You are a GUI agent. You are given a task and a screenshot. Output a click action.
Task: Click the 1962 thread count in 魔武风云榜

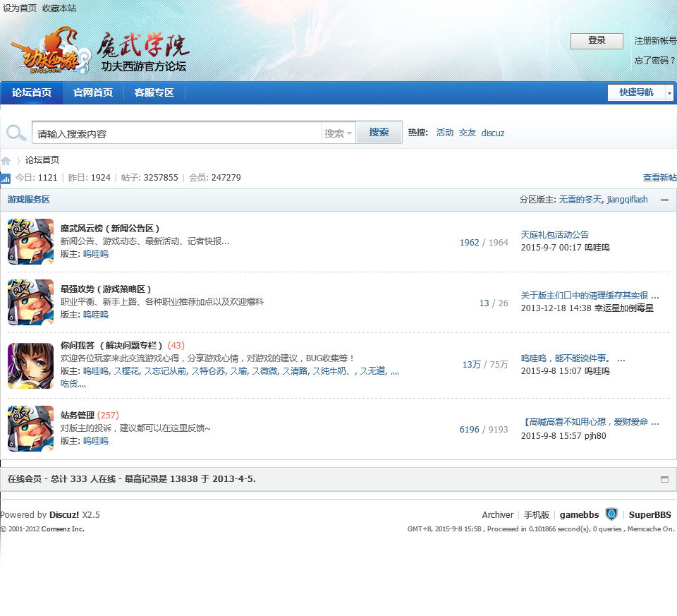coord(470,242)
